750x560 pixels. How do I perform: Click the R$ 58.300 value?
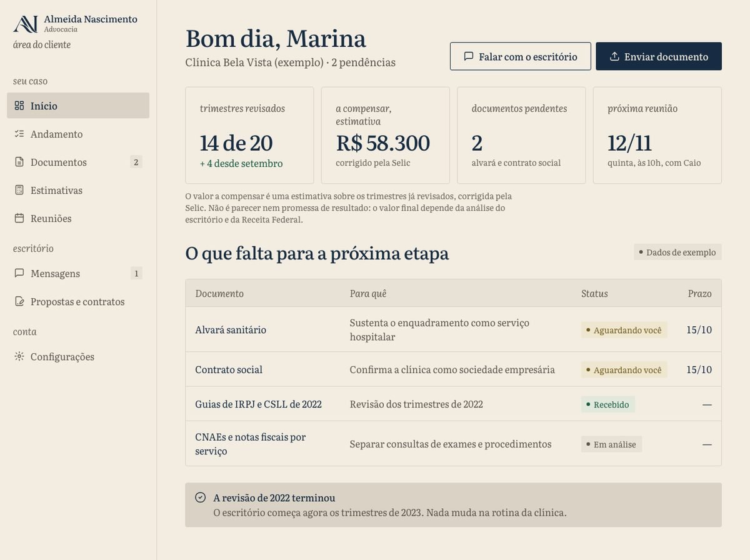(382, 142)
